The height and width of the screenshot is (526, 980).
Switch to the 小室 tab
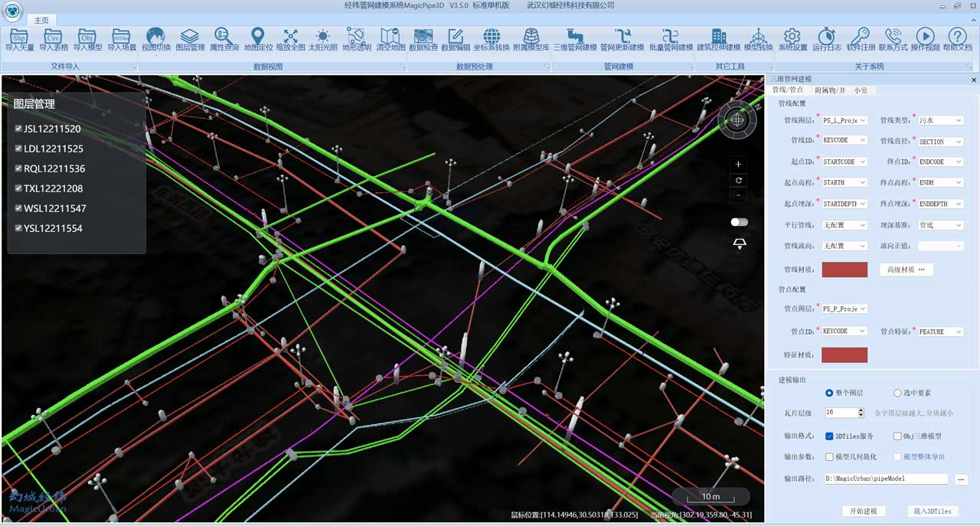click(861, 90)
